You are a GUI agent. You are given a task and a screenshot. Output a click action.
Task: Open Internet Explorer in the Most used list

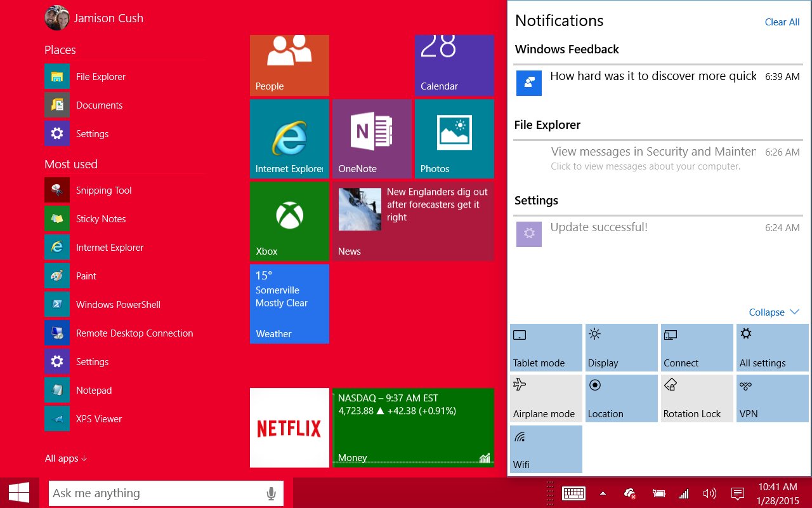coord(126,248)
